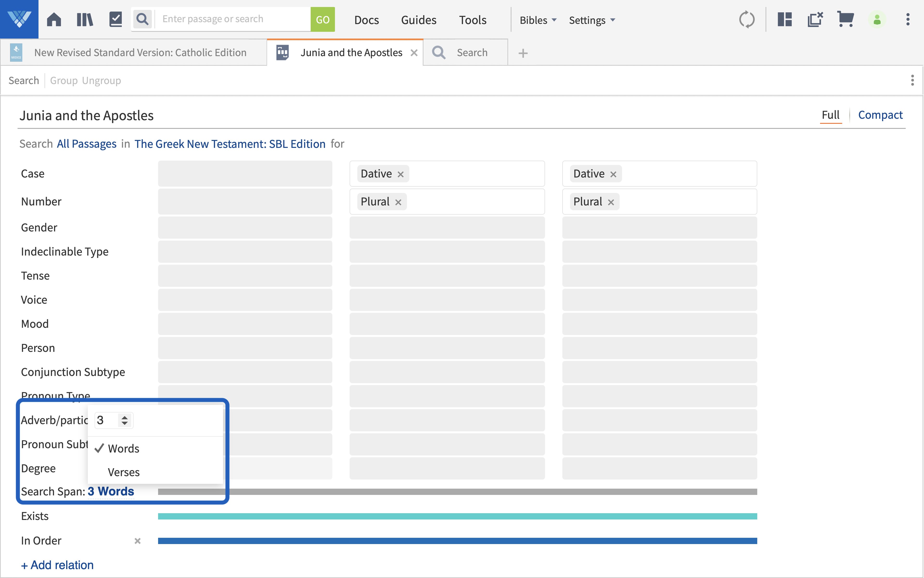Click the Search tab magnifier icon

pos(439,52)
